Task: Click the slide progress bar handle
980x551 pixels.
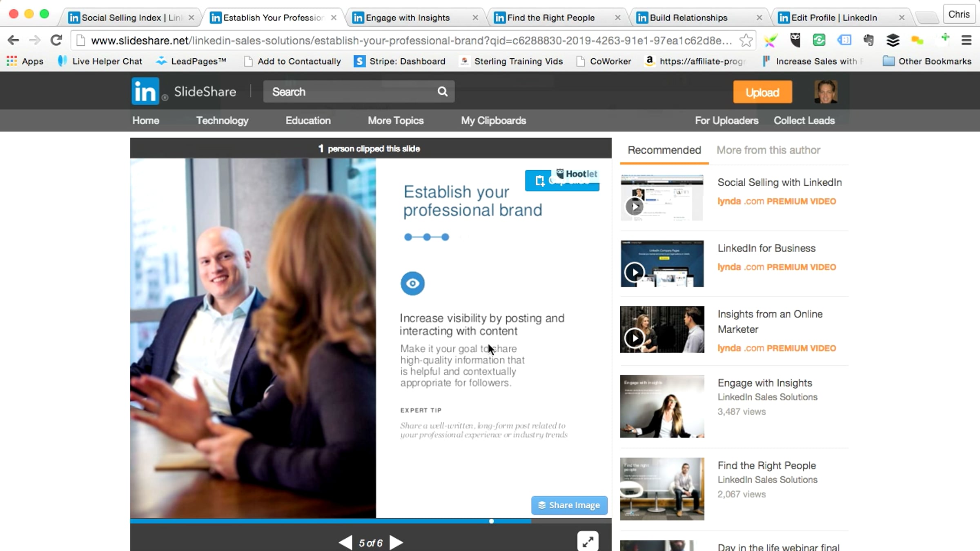Action: click(491, 521)
